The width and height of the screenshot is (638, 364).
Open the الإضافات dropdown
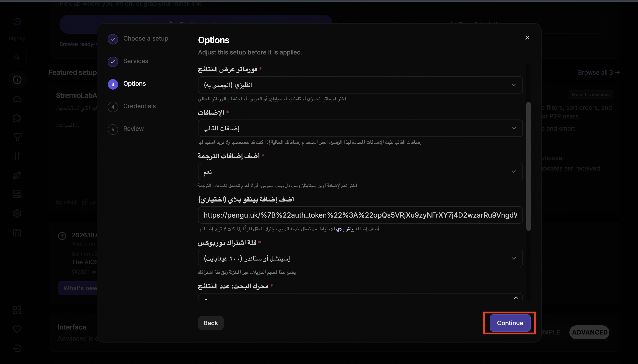[360, 128]
